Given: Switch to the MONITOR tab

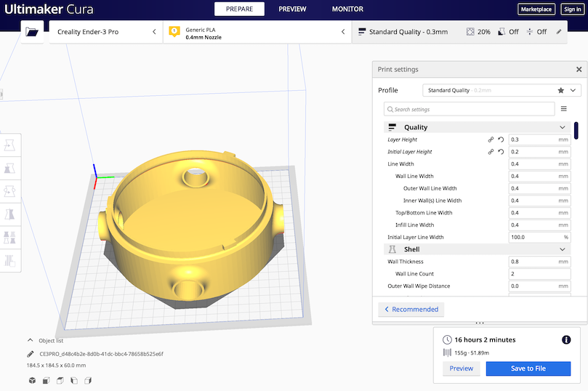Looking at the screenshot, I should [347, 9].
